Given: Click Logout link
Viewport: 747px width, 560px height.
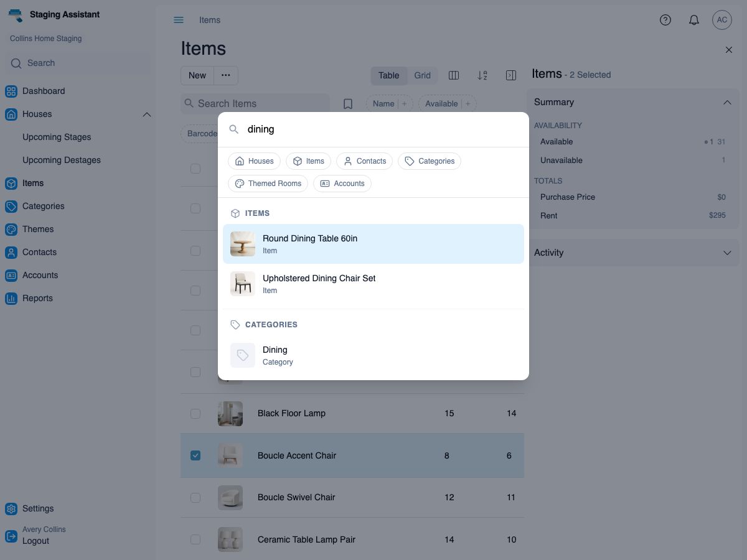Looking at the screenshot, I should [x=35, y=541].
